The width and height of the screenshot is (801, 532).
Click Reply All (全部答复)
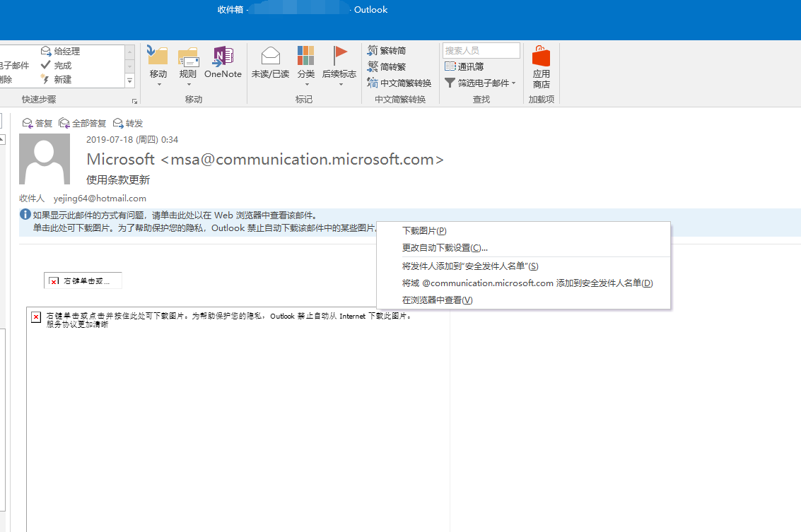click(82, 124)
